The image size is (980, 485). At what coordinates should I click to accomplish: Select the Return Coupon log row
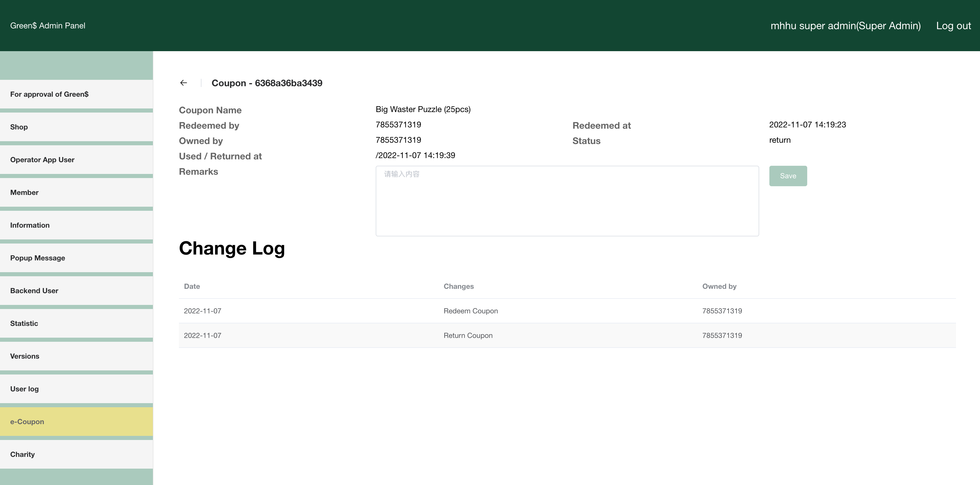point(468,336)
